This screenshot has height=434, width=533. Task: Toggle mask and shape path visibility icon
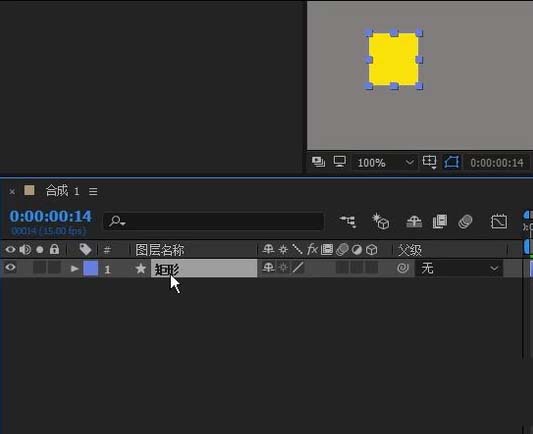(x=452, y=162)
